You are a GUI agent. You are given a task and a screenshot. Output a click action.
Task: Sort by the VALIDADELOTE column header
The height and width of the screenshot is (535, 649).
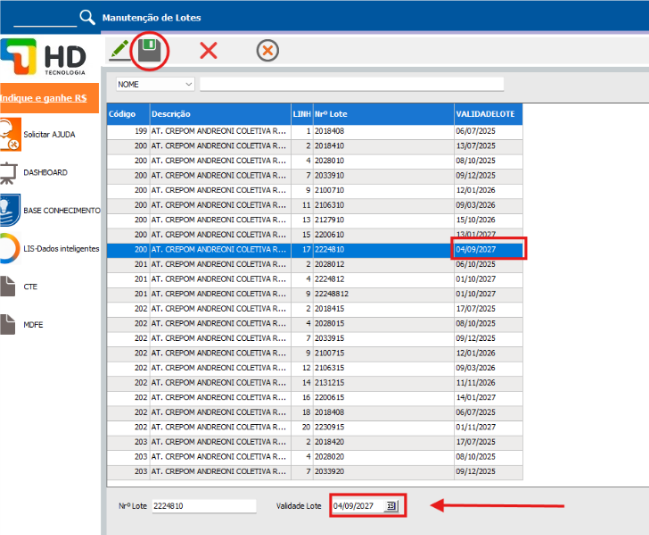(487, 114)
